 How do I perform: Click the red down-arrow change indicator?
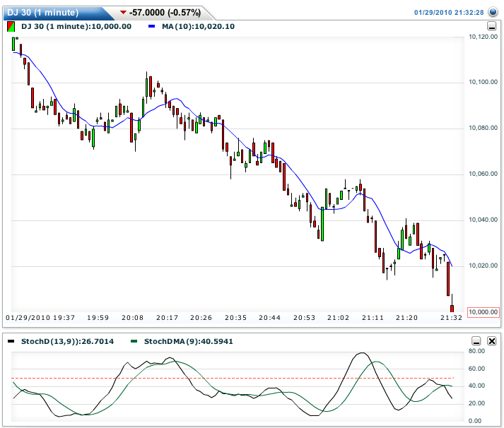[x=124, y=13]
